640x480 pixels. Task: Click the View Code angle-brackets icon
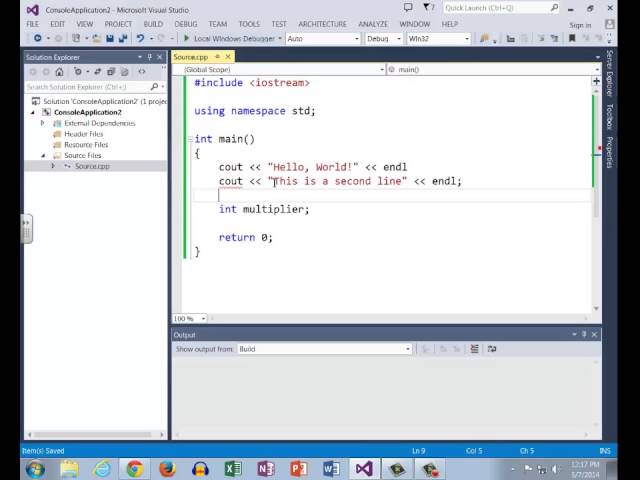142,72
